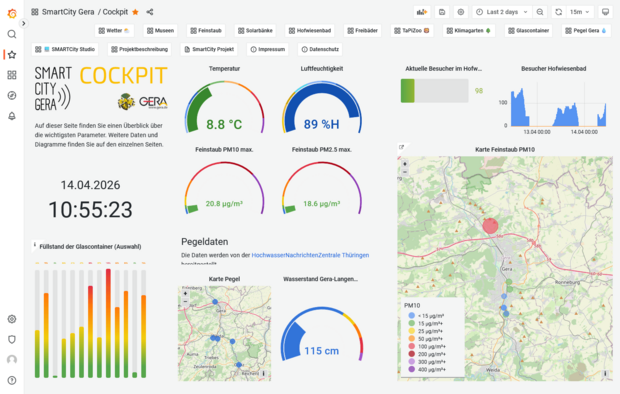This screenshot has height=394, width=620.
Task: Open Besucher Hofwiesenbad panel title menu
Action: (x=553, y=68)
